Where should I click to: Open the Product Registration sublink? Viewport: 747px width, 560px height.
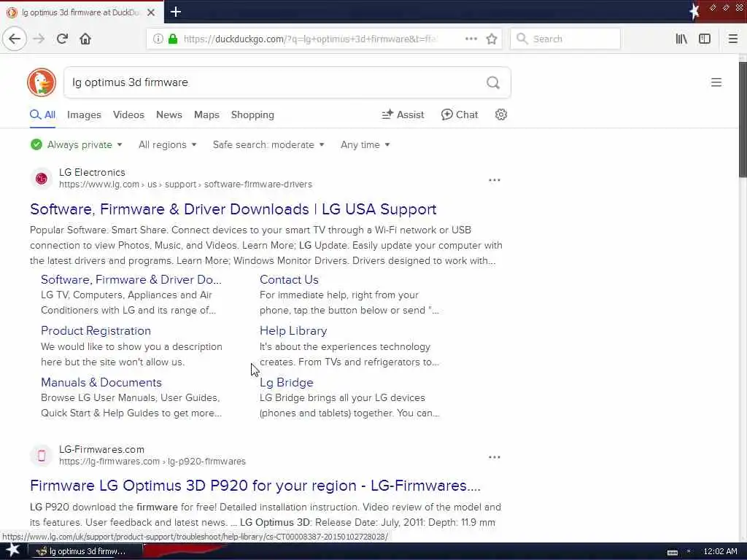[96, 330]
